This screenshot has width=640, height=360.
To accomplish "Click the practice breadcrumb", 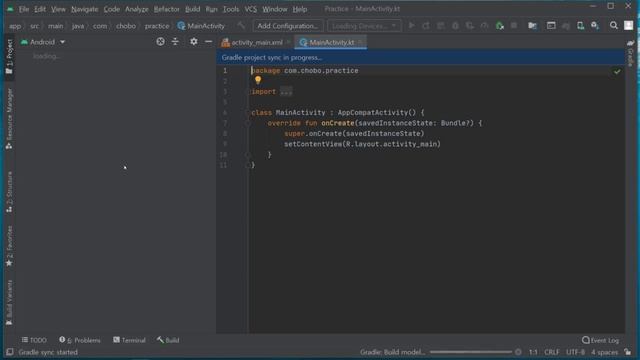I will (157, 26).
